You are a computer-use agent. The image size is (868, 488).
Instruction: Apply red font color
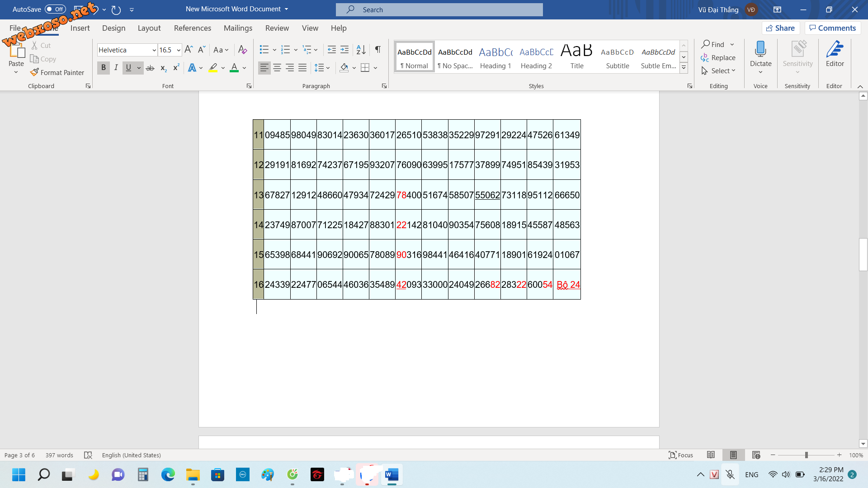coord(234,68)
